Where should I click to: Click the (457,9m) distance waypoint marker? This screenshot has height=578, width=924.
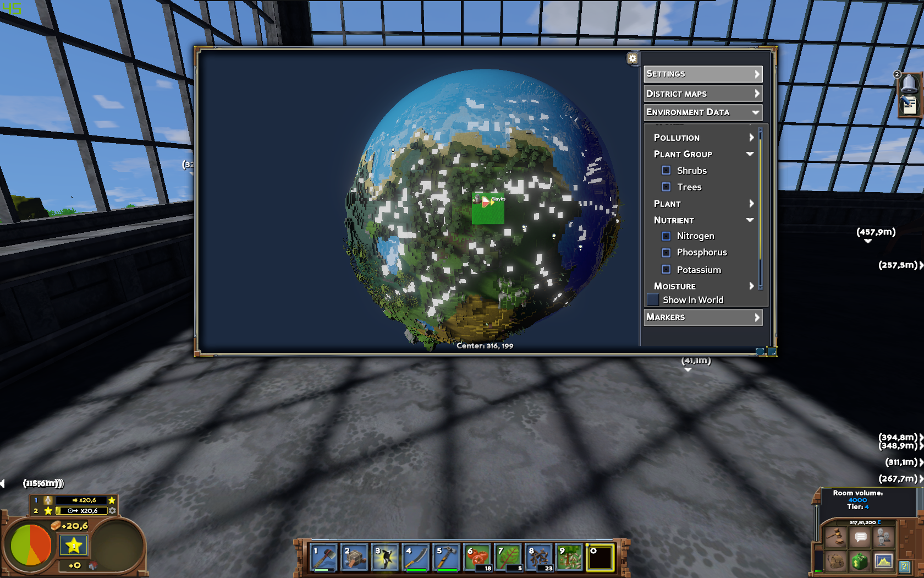click(x=876, y=232)
